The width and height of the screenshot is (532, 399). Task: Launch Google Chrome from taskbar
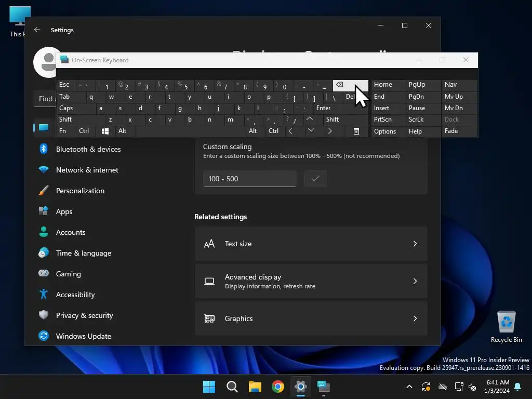(278, 387)
